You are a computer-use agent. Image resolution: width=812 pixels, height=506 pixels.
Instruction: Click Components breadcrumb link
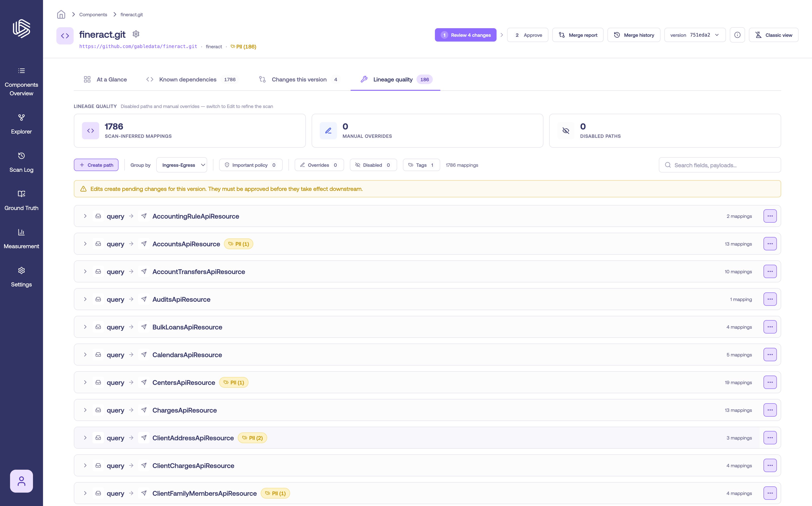[93, 14]
